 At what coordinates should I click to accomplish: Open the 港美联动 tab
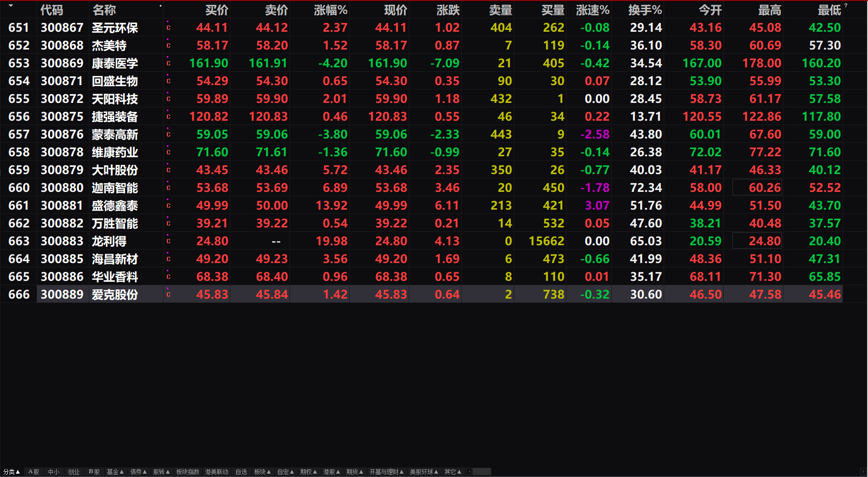point(217,472)
